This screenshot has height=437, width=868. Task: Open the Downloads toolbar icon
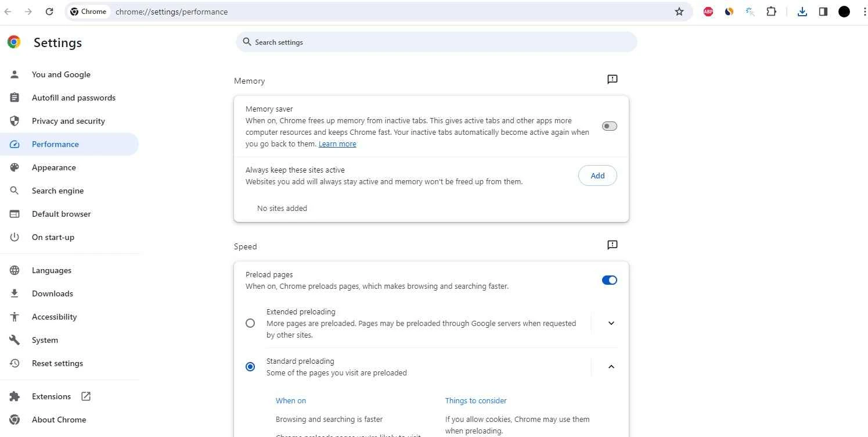point(802,12)
